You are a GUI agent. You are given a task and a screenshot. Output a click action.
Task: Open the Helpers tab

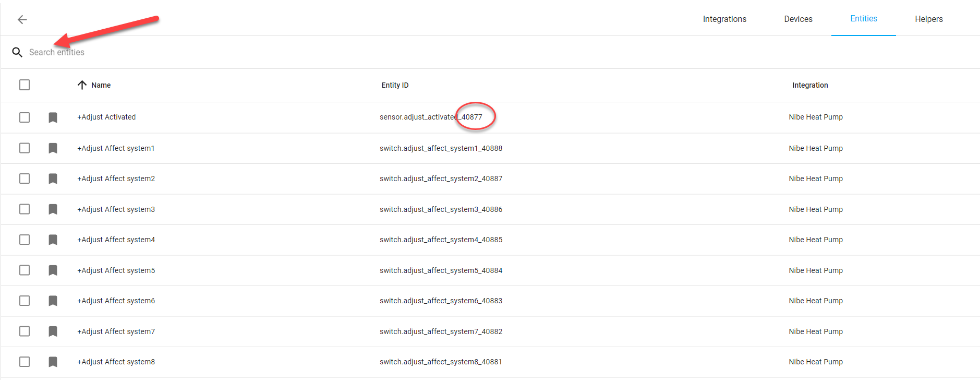(929, 19)
